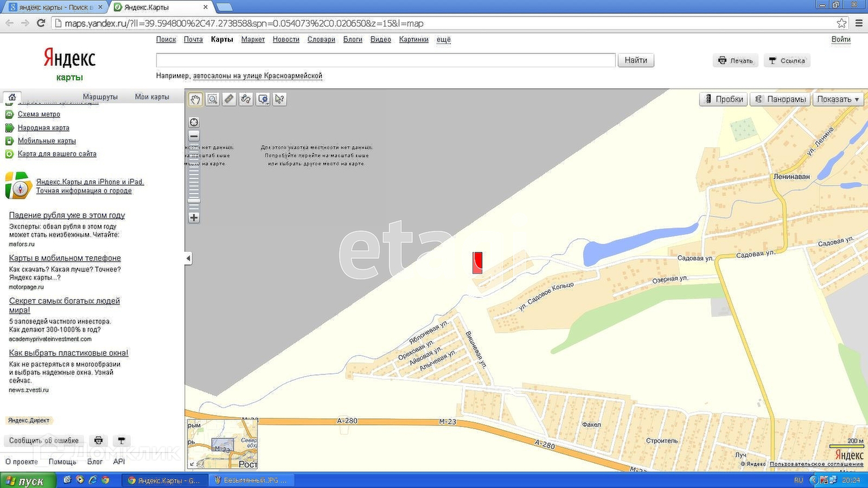Click the Ссылка link button
The width and height of the screenshot is (868, 488).
[x=787, y=61]
